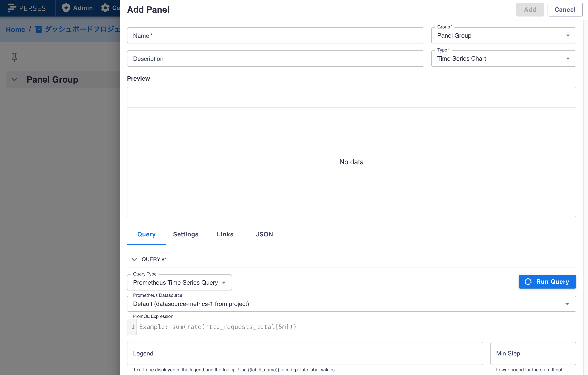
Task: Click the pin icon in dashboard toolbar
Action: coord(14,58)
